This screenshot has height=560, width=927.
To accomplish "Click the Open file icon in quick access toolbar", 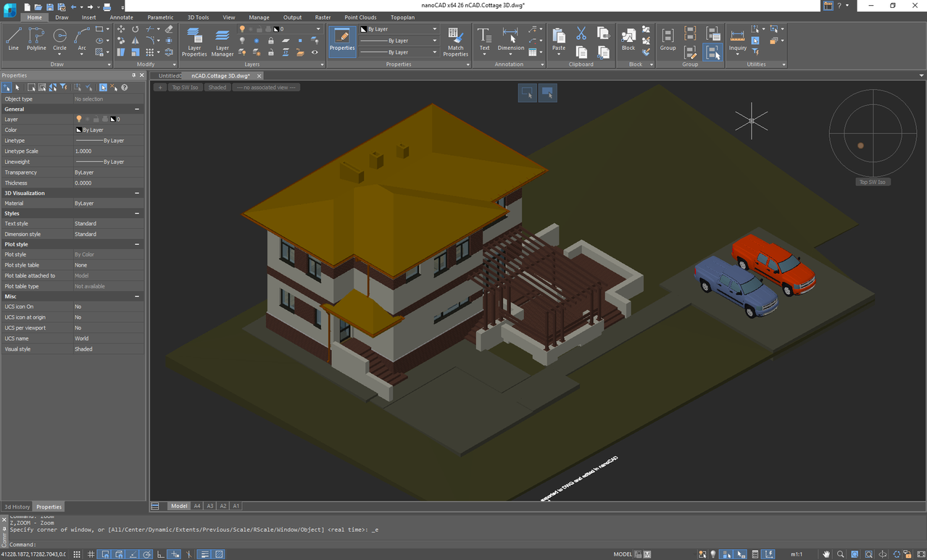I will 38,7.
